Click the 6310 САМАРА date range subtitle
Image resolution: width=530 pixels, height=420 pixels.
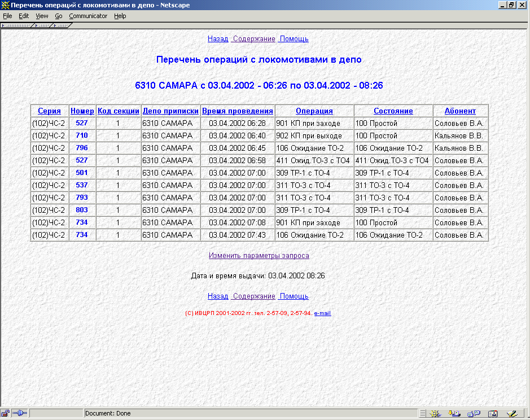(x=259, y=85)
